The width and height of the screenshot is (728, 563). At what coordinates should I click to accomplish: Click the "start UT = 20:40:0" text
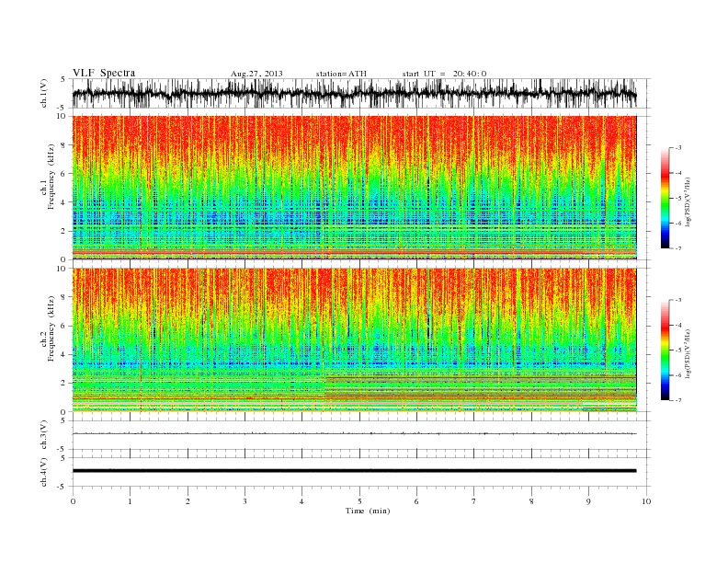pos(444,74)
